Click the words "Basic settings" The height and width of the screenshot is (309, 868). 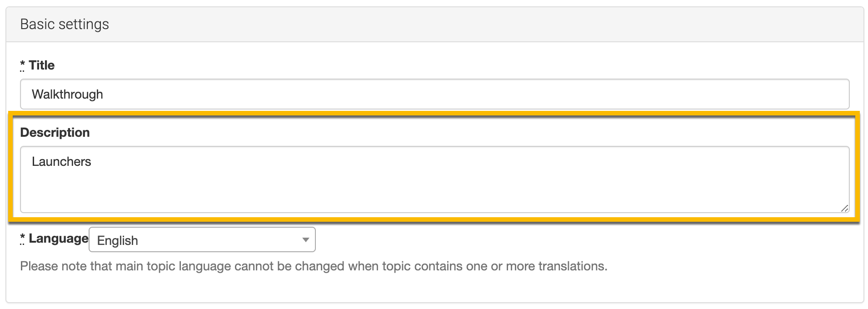[65, 25]
